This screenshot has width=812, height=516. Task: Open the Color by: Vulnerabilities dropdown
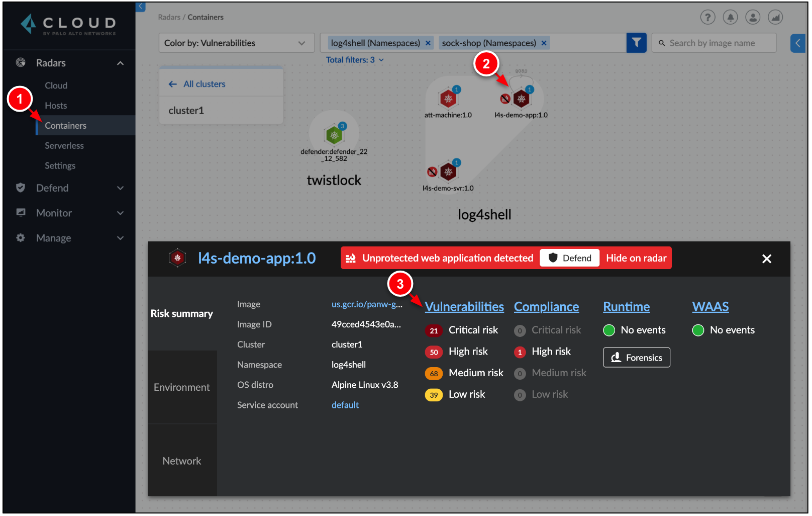pos(236,43)
